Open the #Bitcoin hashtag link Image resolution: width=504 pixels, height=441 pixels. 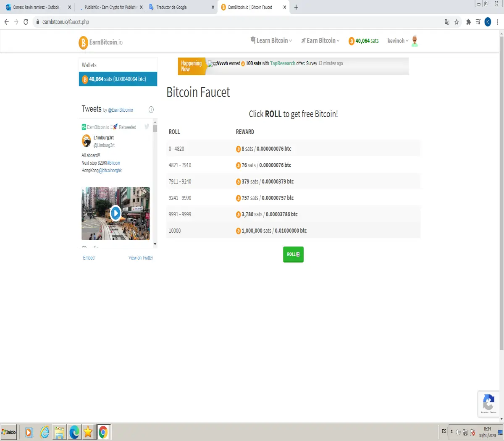[113, 163]
